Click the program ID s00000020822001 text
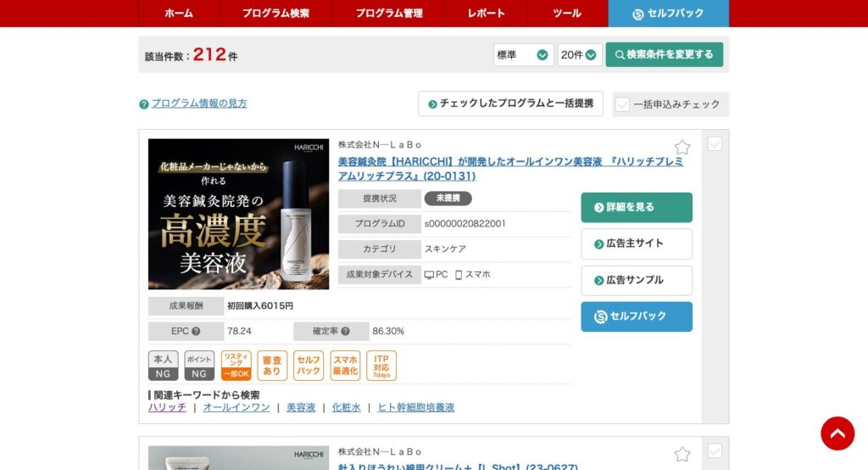 tap(465, 224)
